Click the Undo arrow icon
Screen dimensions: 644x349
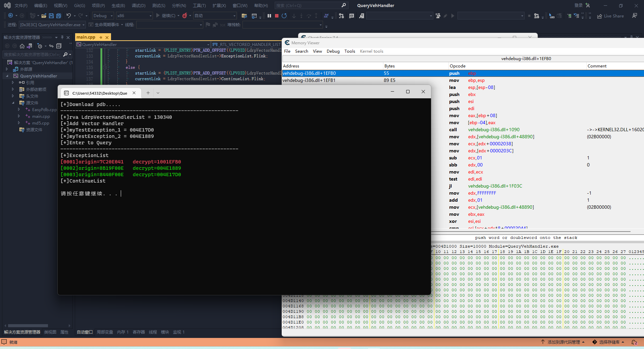coord(69,16)
